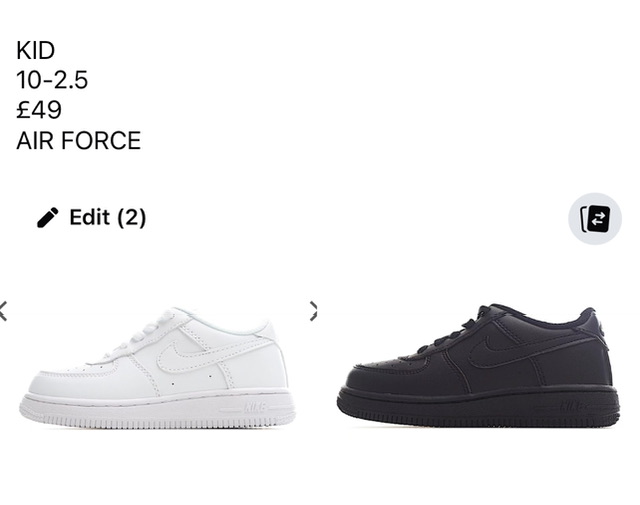The width and height of the screenshot is (640, 505).
Task: Open the Edit (2) photos option
Action: [x=91, y=217]
